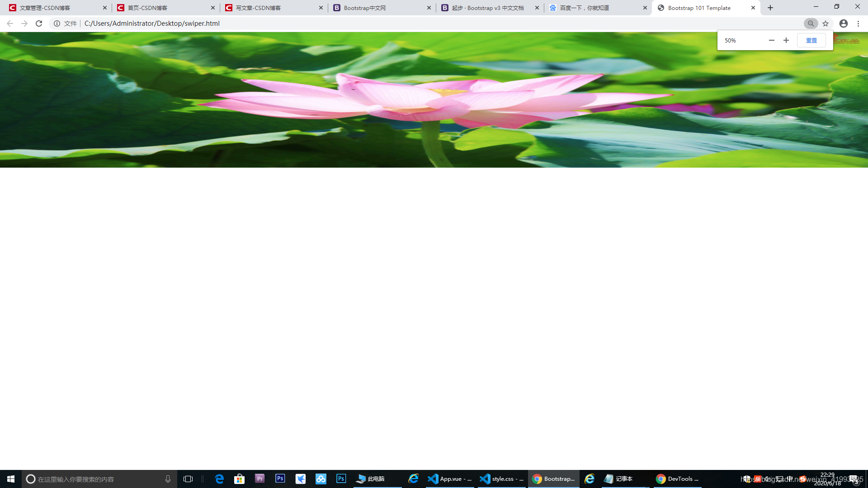Click the microphone icon in the search box

pyautogui.click(x=168, y=479)
